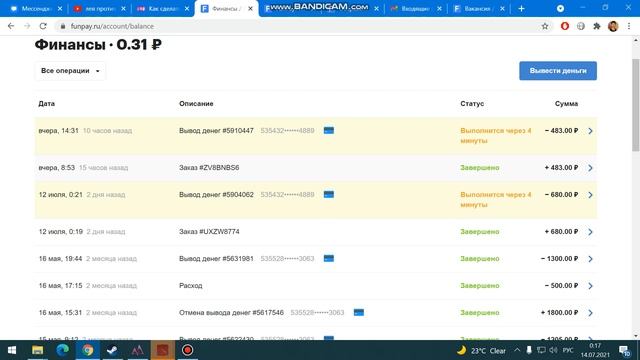Open Bandicam recorder taskbar icon
Image resolution: width=640 pixels, height=360 pixels.
(x=187, y=350)
